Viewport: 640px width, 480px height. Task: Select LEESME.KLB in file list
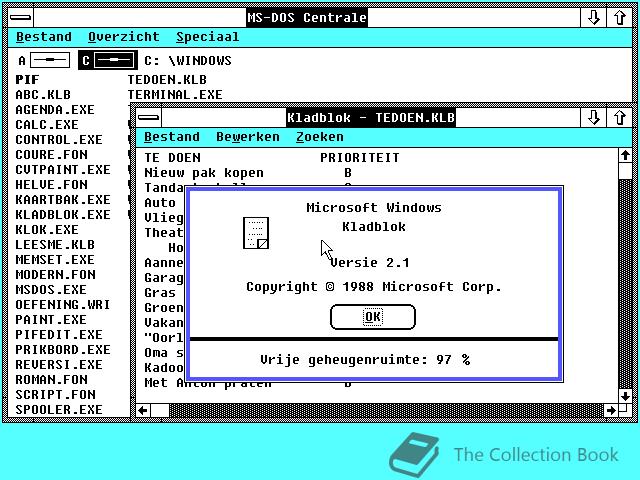pyautogui.click(x=55, y=244)
